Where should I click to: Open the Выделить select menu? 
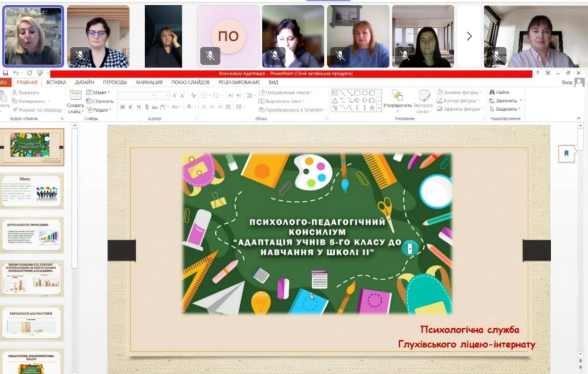click(505, 109)
